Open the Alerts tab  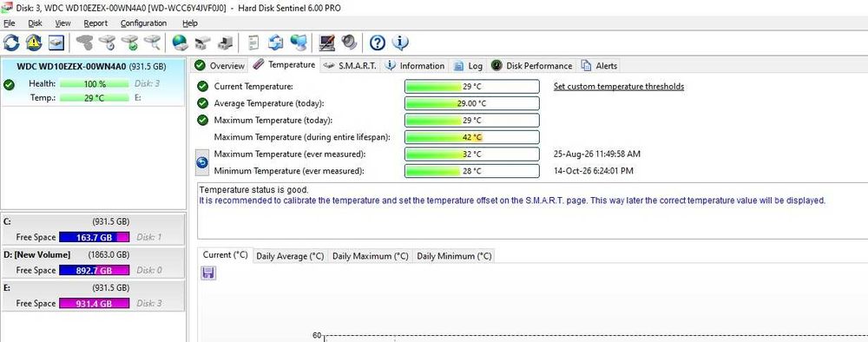click(x=600, y=66)
